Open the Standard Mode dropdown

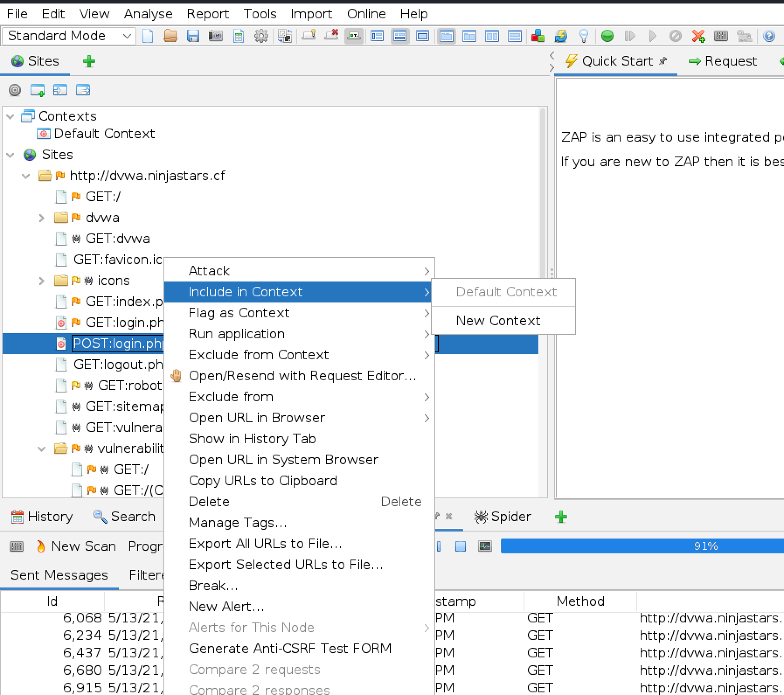point(69,36)
